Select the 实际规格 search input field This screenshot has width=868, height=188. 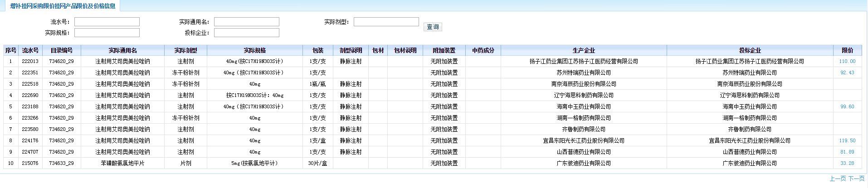click(107, 33)
